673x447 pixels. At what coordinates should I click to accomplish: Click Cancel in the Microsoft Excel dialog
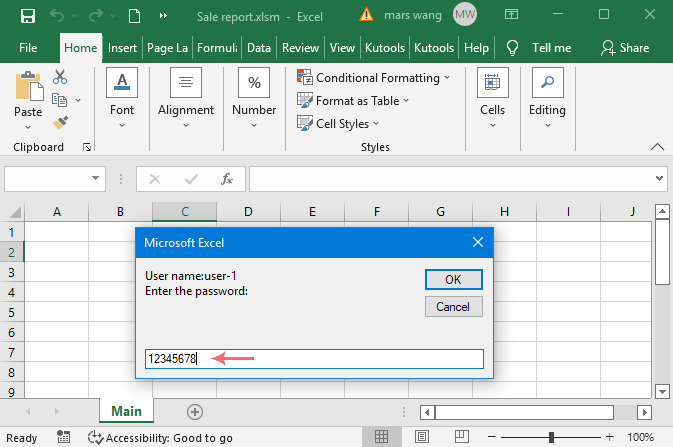[x=453, y=306]
